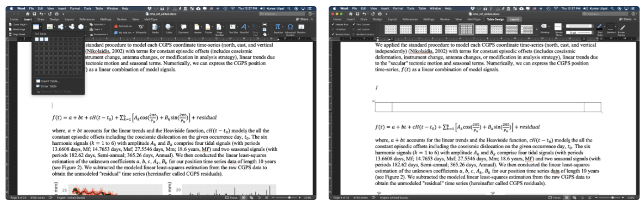
Task: Click Border Painter icon in right window
Action: (622, 26)
